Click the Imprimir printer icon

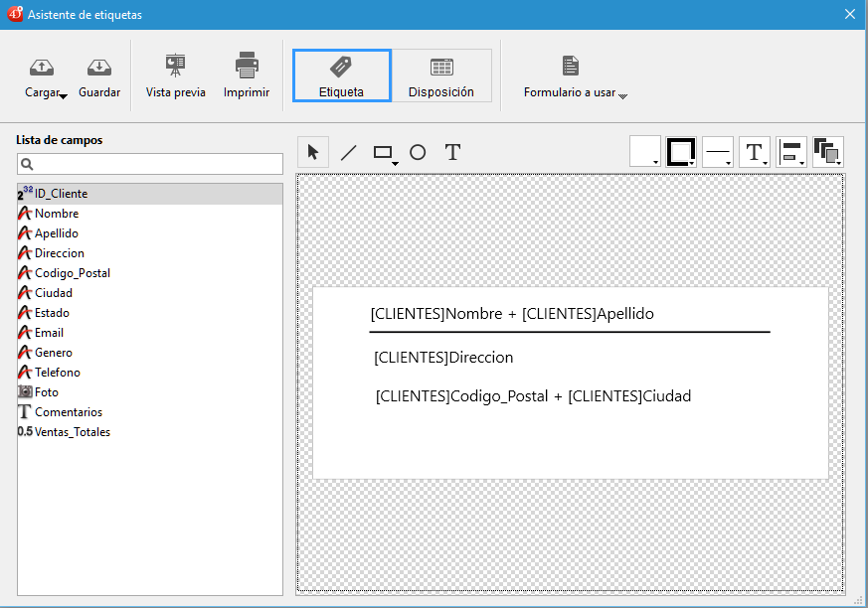click(247, 67)
